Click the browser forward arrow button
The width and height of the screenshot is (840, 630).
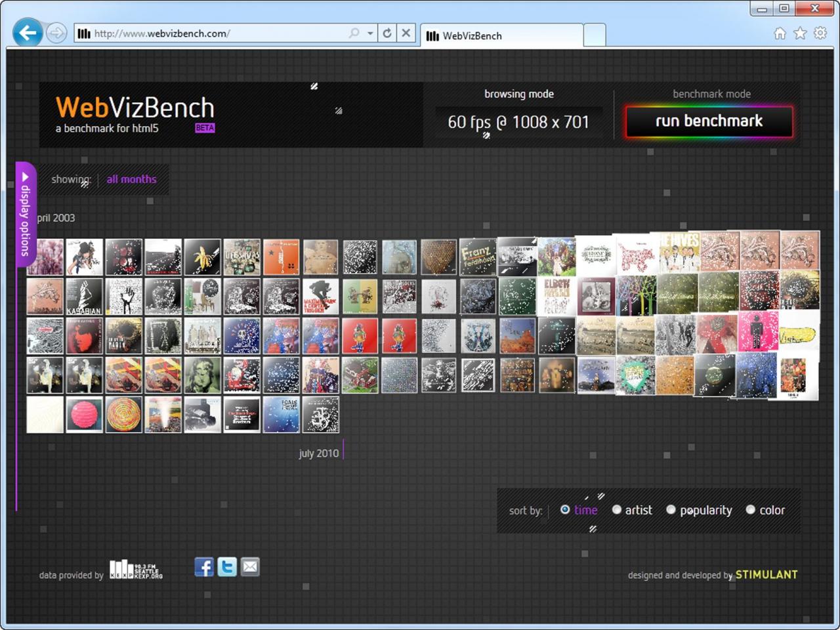pyautogui.click(x=57, y=33)
